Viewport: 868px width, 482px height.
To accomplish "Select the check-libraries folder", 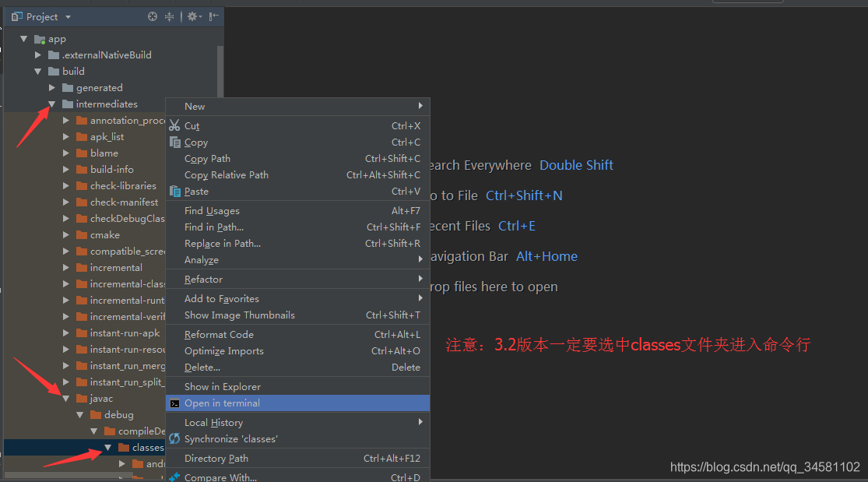I will tap(123, 185).
